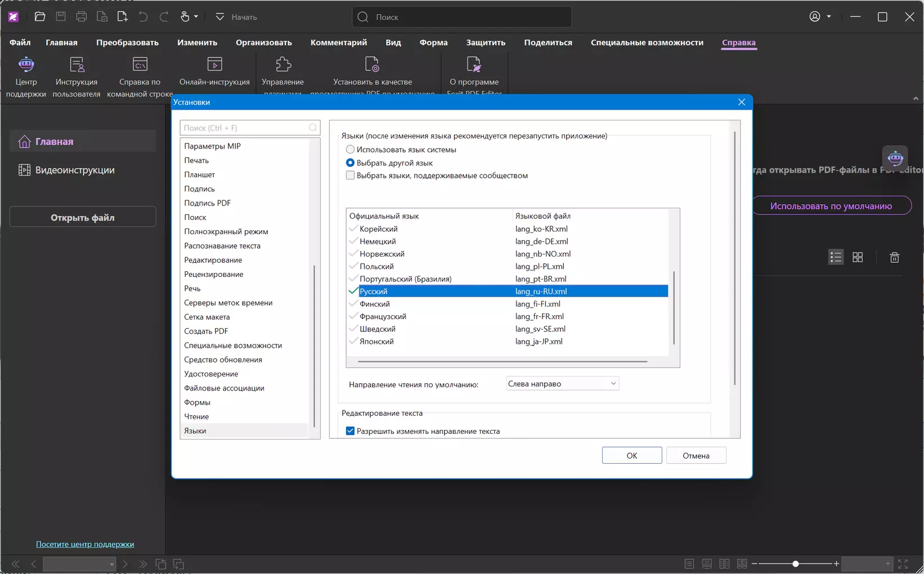Viewport: 924px width, 574px height.
Task: Click the Инструкция пользователя ribbon icon
Action: point(77,65)
